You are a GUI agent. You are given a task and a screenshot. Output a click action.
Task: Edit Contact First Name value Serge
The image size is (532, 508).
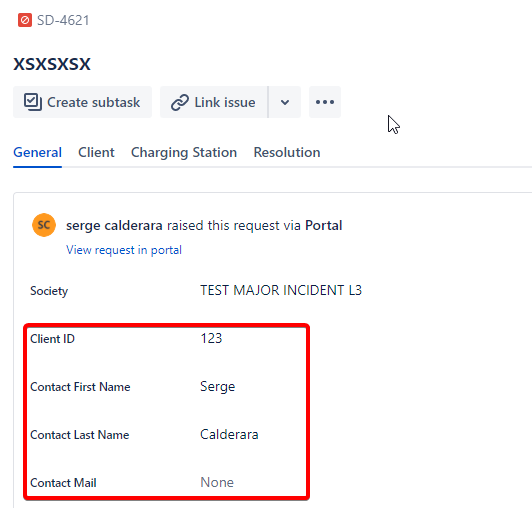pyautogui.click(x=217, y=387)
